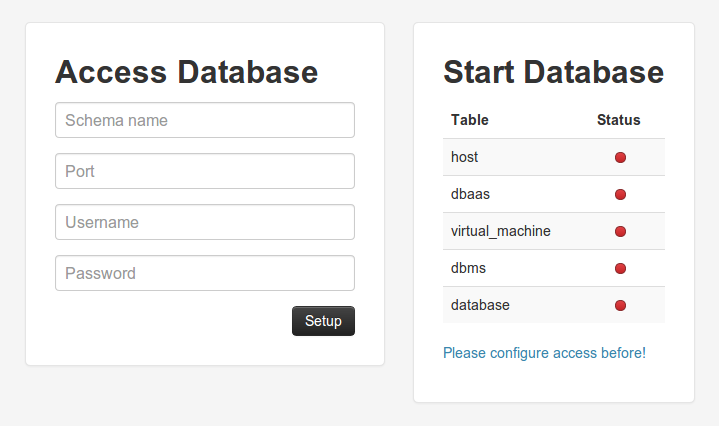Screen dimensions: 719x426
Task: Select the Username text box
Action: coord(205,222)
